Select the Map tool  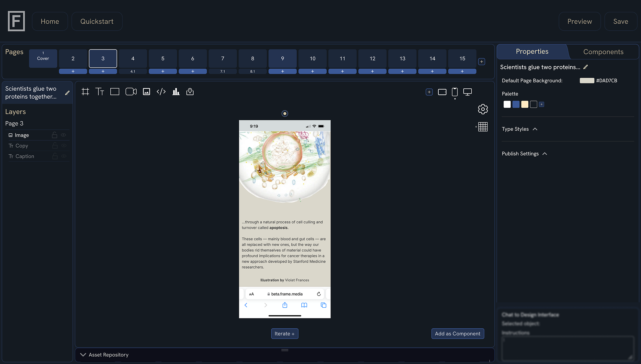tap(190, 92)
